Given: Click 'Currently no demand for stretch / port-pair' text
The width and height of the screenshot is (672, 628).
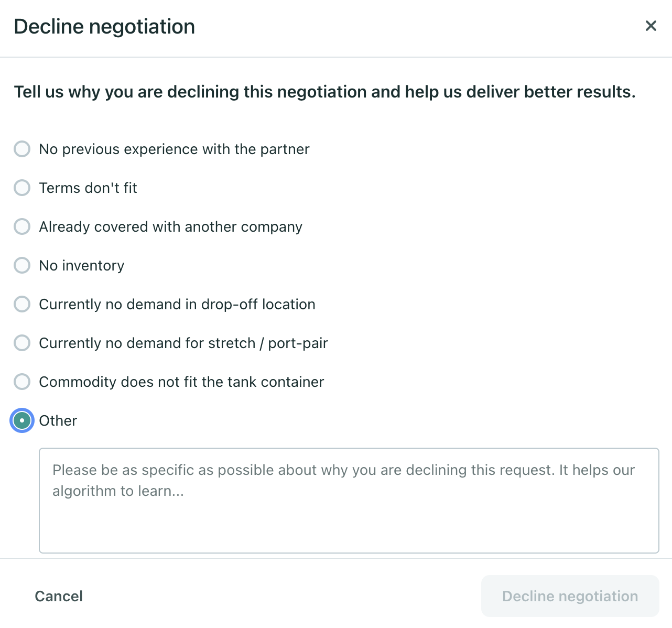Looking at the screenshot, I should [183, 343].
